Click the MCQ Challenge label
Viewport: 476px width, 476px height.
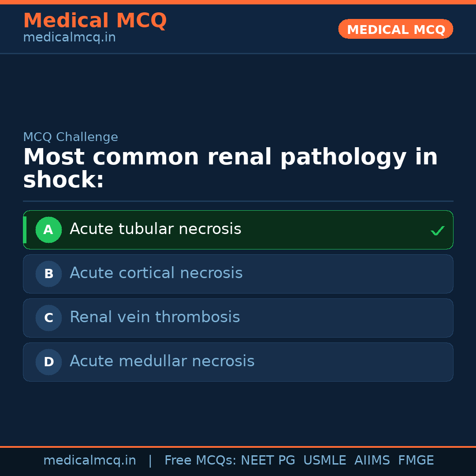click(71, 137)
